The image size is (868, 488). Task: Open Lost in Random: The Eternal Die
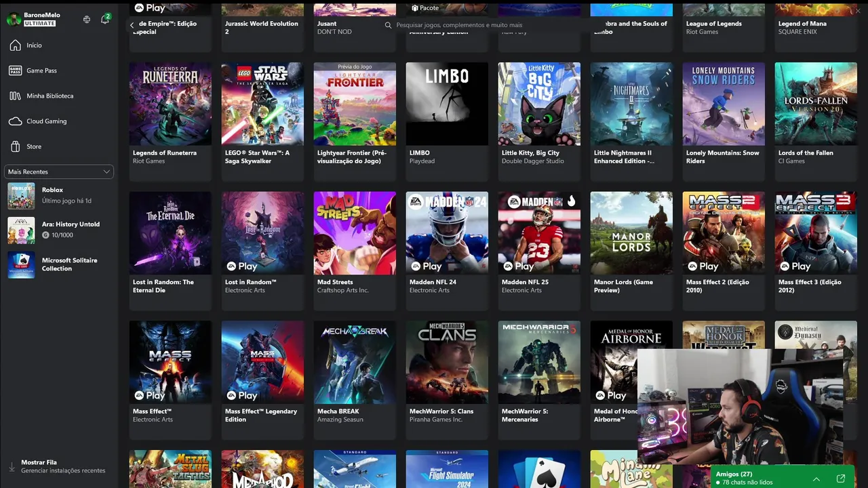170,233
